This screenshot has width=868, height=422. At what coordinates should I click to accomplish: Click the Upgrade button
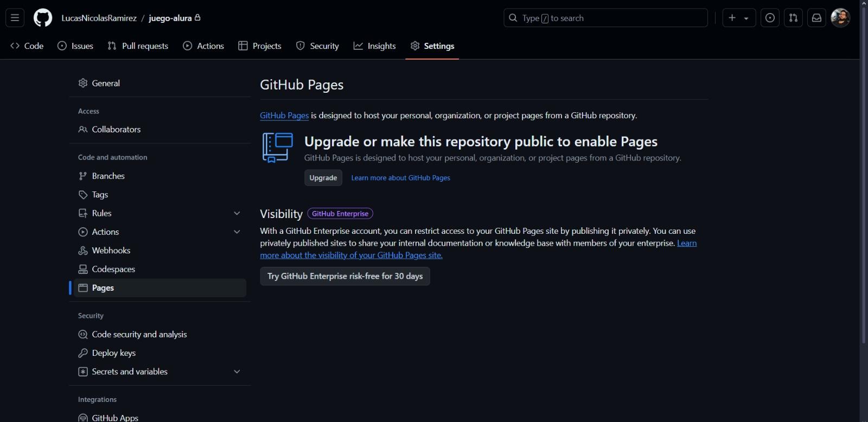323,178
